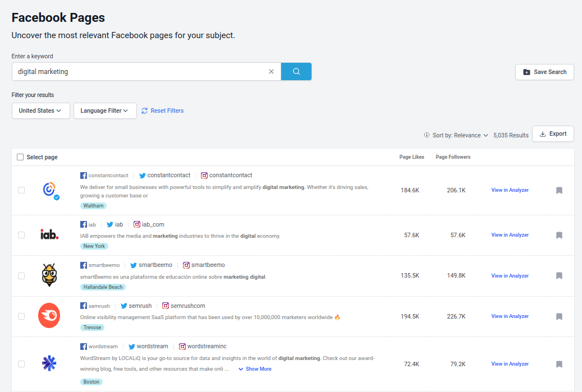Open the United States country dropdown

(40, 111)
